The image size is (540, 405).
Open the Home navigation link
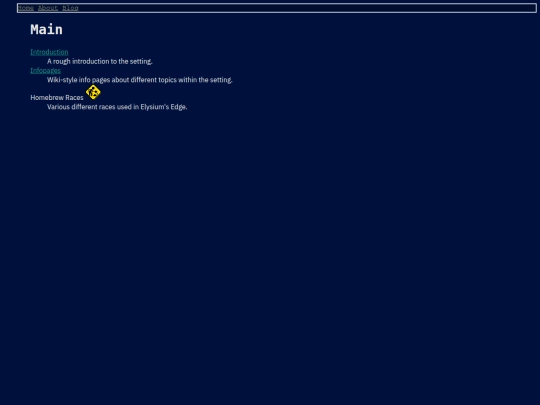(25, 8)
